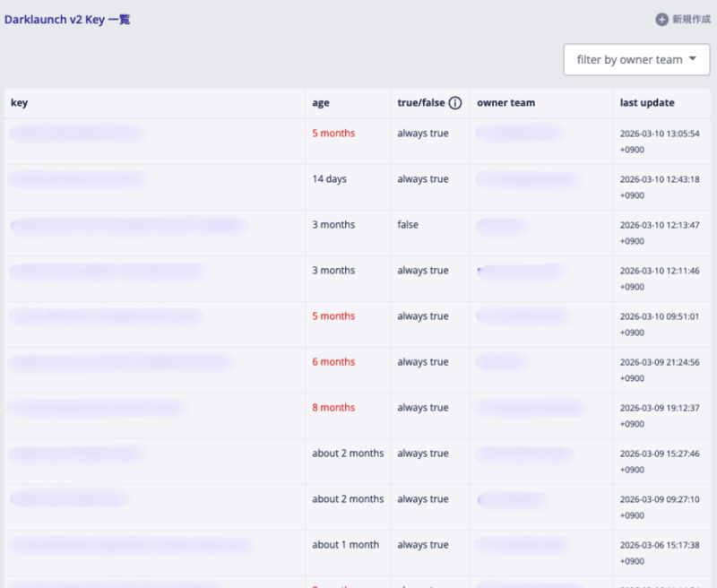Click the true/false column header text

pos(420,103)
